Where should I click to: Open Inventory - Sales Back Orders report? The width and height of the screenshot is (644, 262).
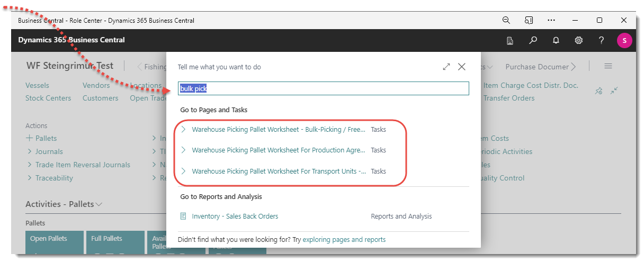(235, 216)
